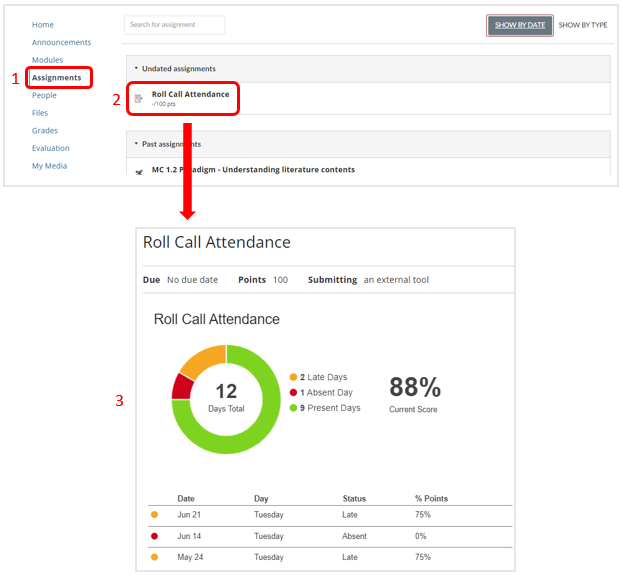Open the Files section
The height and width of the screenshot is (578, 623).
click(x=40, y=113)
